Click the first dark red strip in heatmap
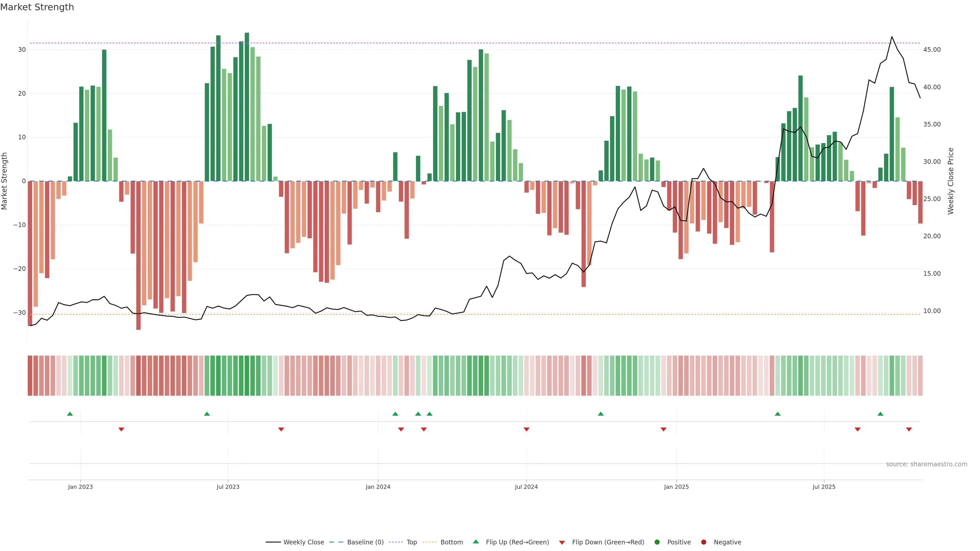Viewport: 980px width, 551px height. (x=30, y=375)
